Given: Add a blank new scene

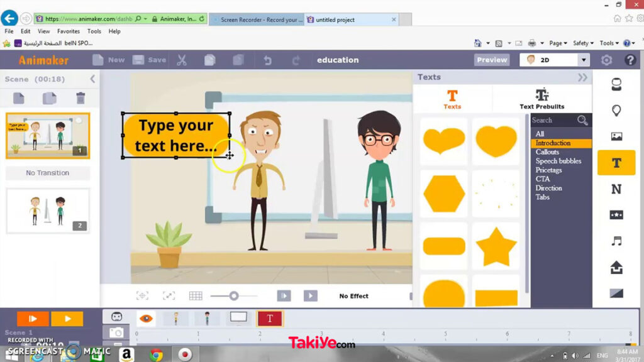Looking at the screenshot, I should pyautogui.click(x=19, y=98).
